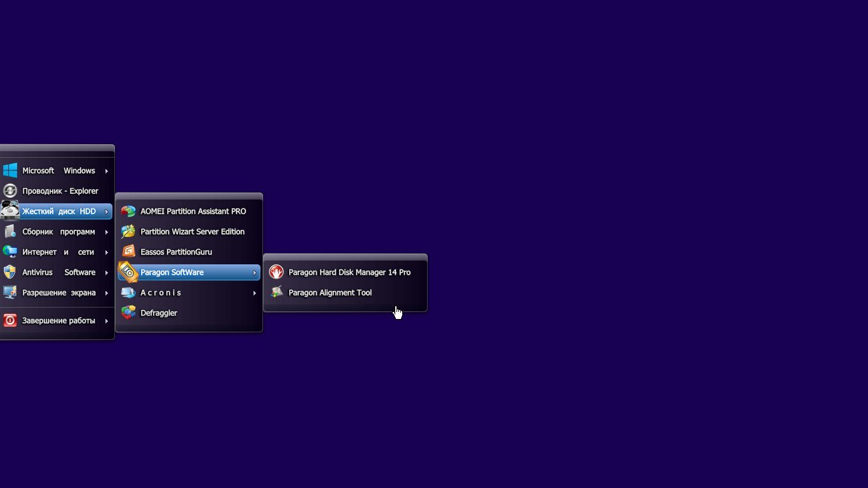Expand the Microsoft Windows submenu arrow
This screenshot has width=868, height=488.
[x=107, y=171]
